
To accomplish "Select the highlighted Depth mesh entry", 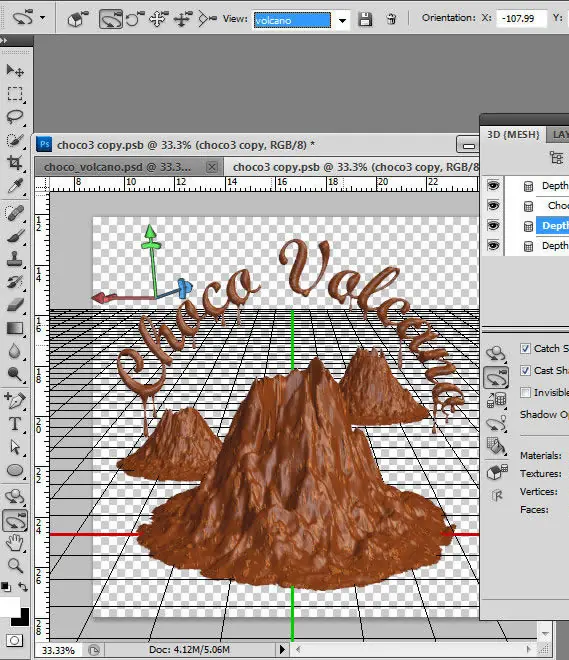I will (553, 226).
